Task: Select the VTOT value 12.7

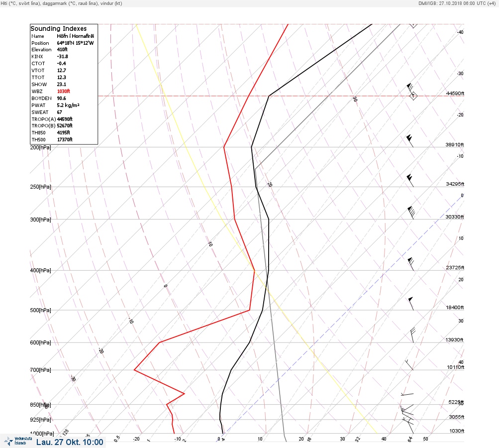Action: coord(61,70)
